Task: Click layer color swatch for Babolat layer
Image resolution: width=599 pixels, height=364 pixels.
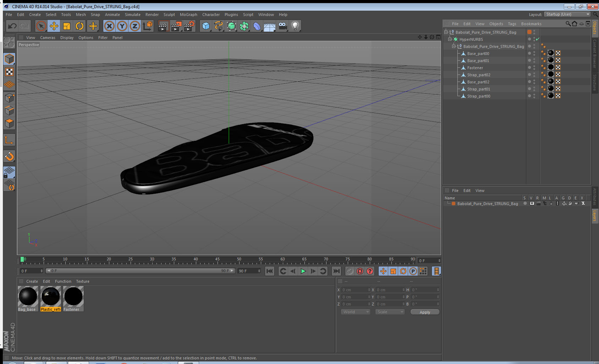Action: point(454,203)
